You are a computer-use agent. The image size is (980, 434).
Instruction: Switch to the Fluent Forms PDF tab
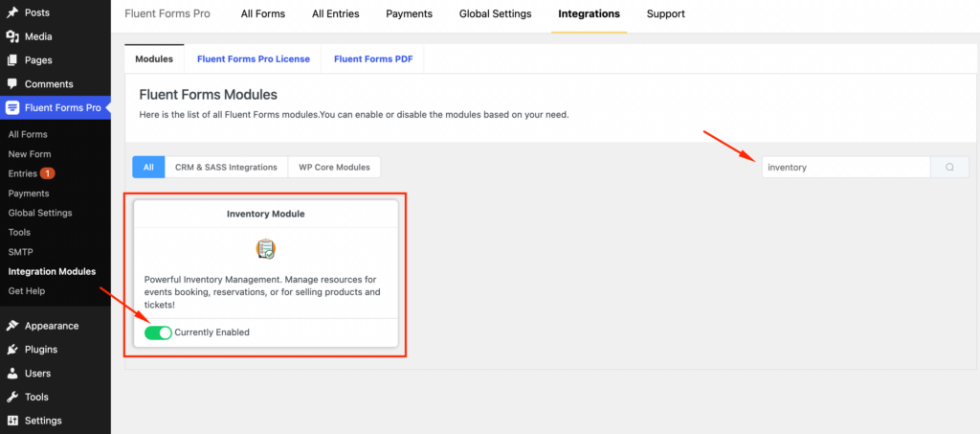[x=373, y=58]
